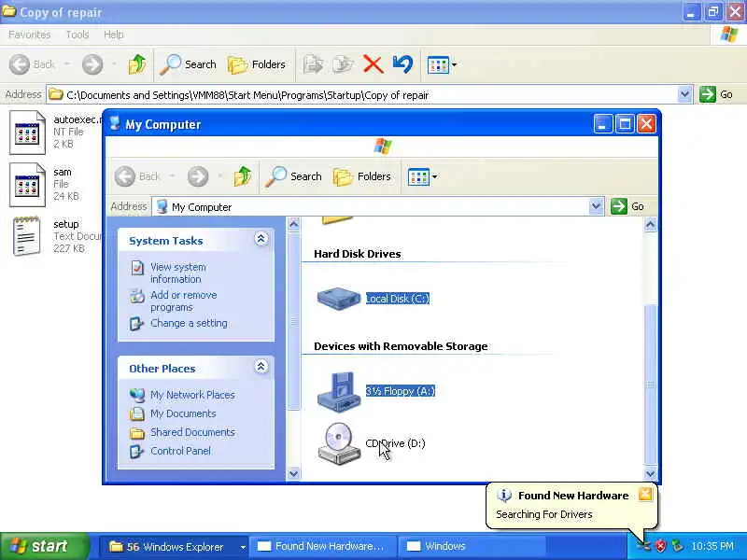The height and width of the screenshot is (560, 747).
Task: Click Undo icon in Copy of repair
Action: (x=403, y=64)
